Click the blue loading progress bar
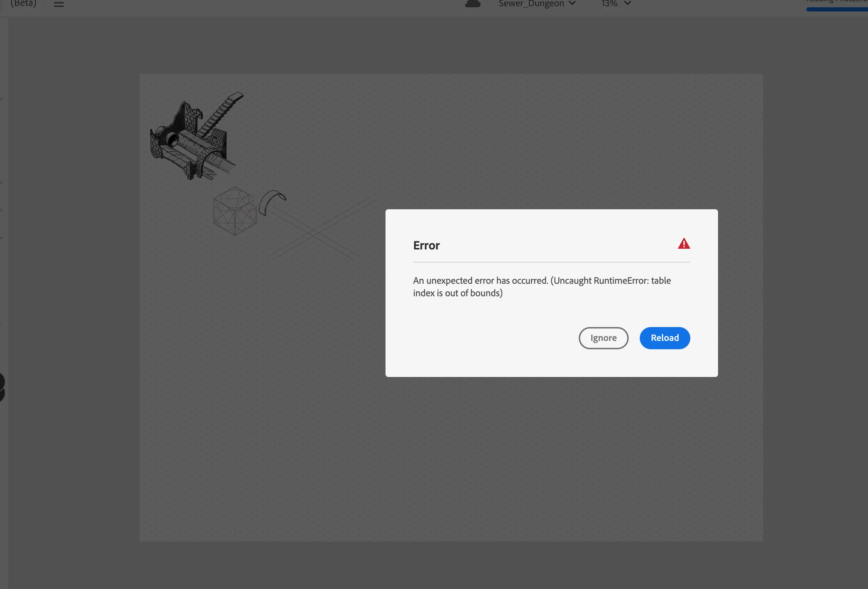The image size is (868, 589). click(836, 9)
